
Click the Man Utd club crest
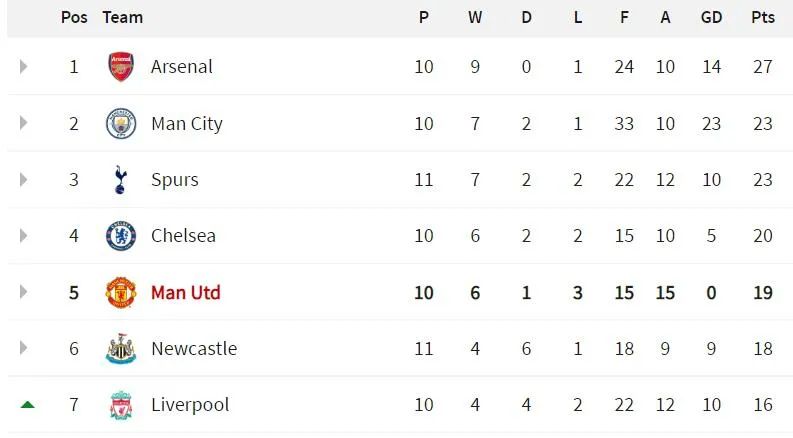(x=121, y=292)
